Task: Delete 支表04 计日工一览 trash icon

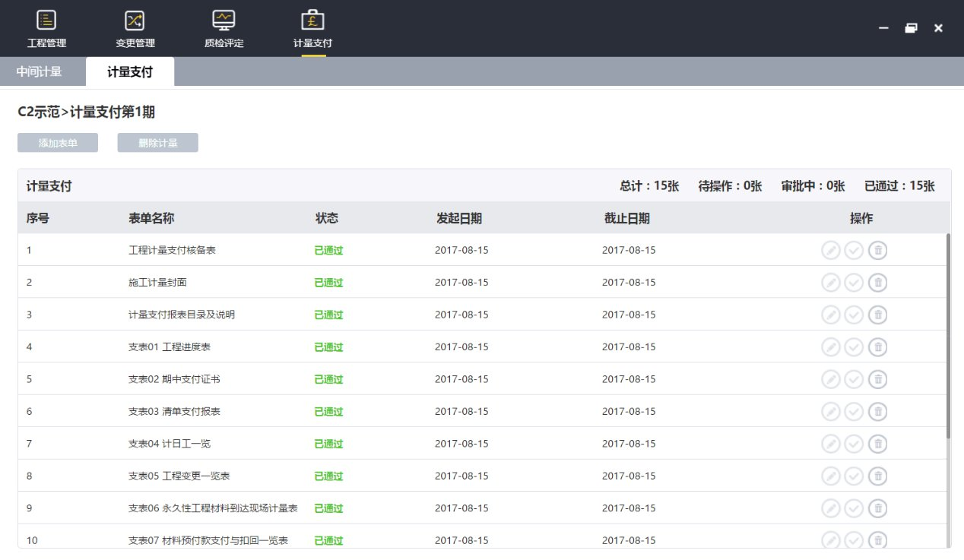Action: [x=878, y=444]
